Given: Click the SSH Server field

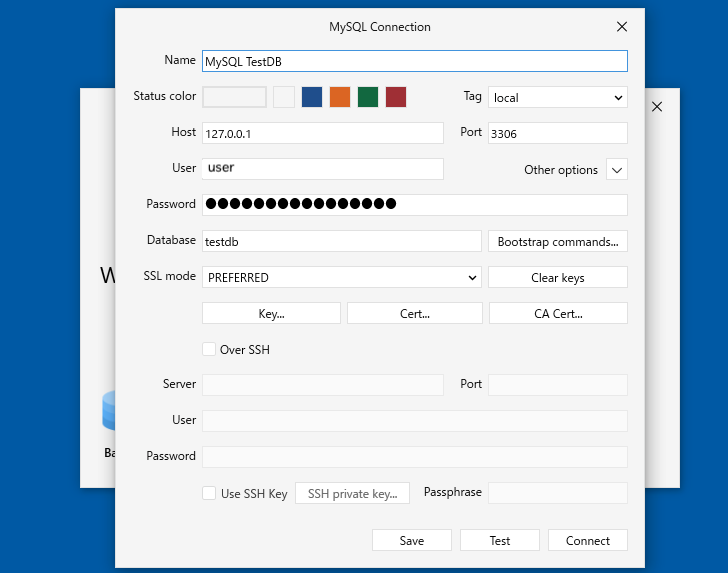Looking at the screenshot, I should 323,385.
